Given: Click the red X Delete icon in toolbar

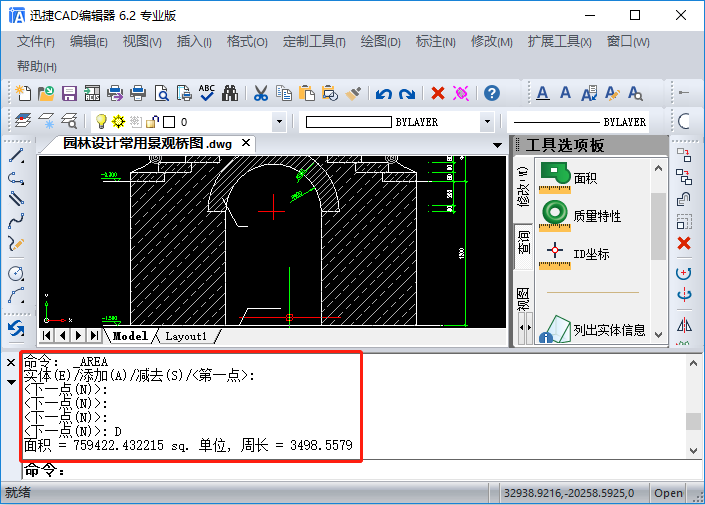Looking at the screenshot, I should (x=437, y=93).
